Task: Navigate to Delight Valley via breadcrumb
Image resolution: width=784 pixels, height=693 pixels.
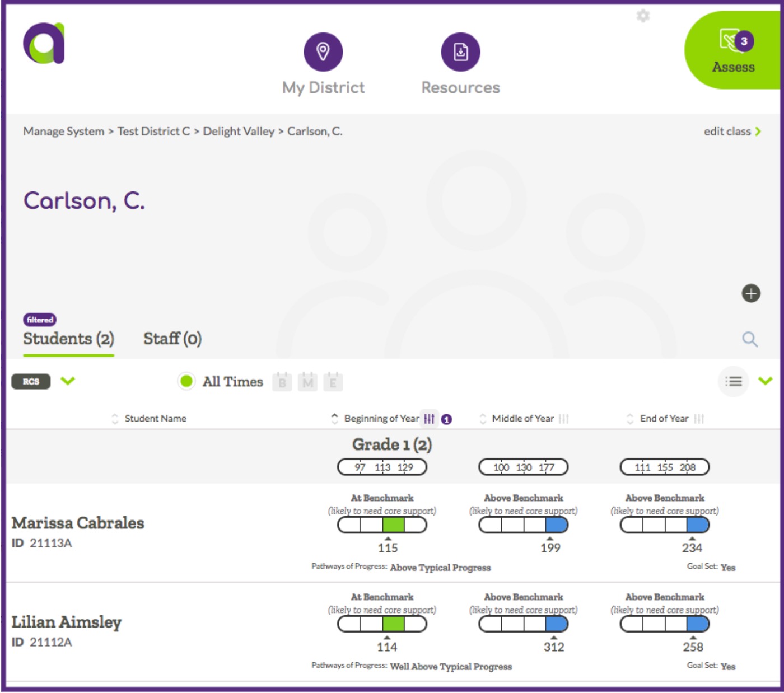Action: pos(240,131)
